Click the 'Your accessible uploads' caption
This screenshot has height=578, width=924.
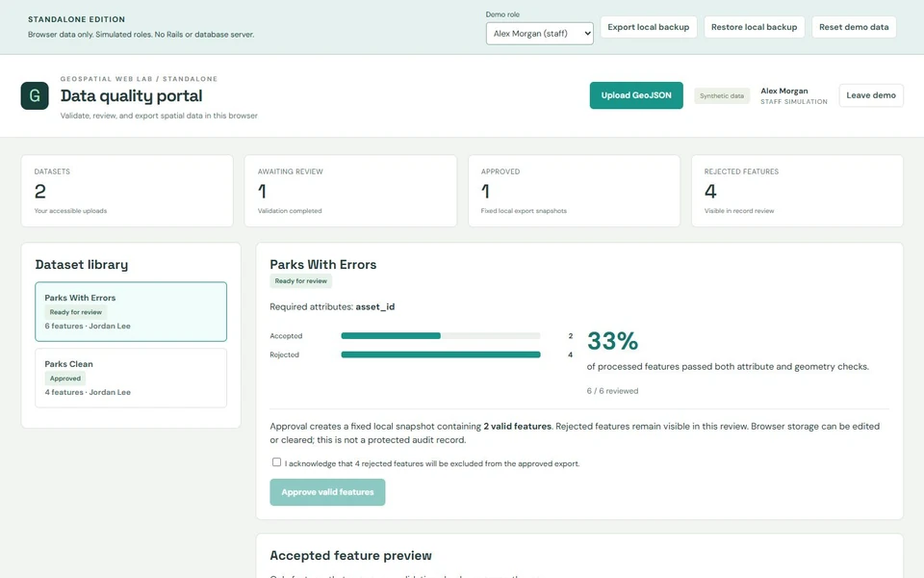pyautogui.click(x=70, y=211)
